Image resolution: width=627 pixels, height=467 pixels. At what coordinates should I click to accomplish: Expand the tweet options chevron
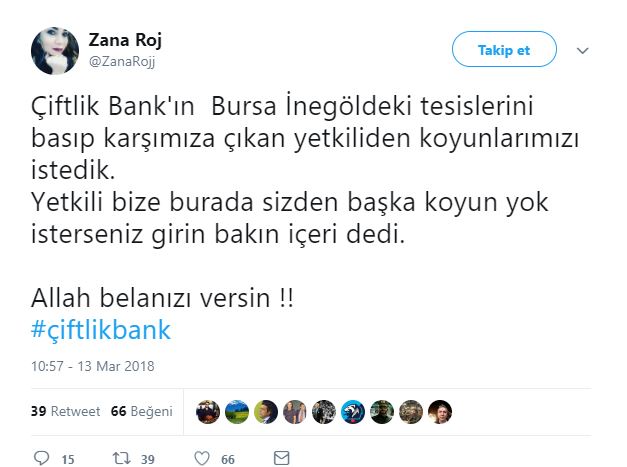click(x=583, y=51)
